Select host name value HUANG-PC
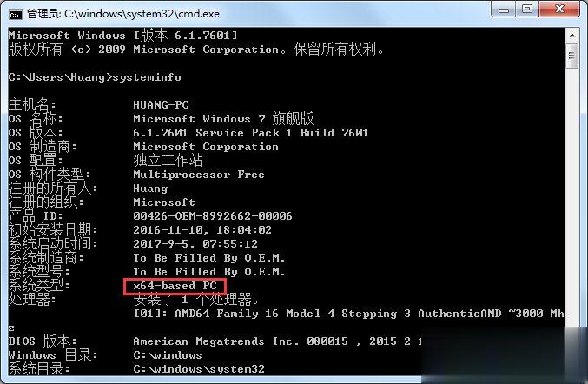Viewport: 588px width, 384px height. pyautogui.click(x=161, y=104)
